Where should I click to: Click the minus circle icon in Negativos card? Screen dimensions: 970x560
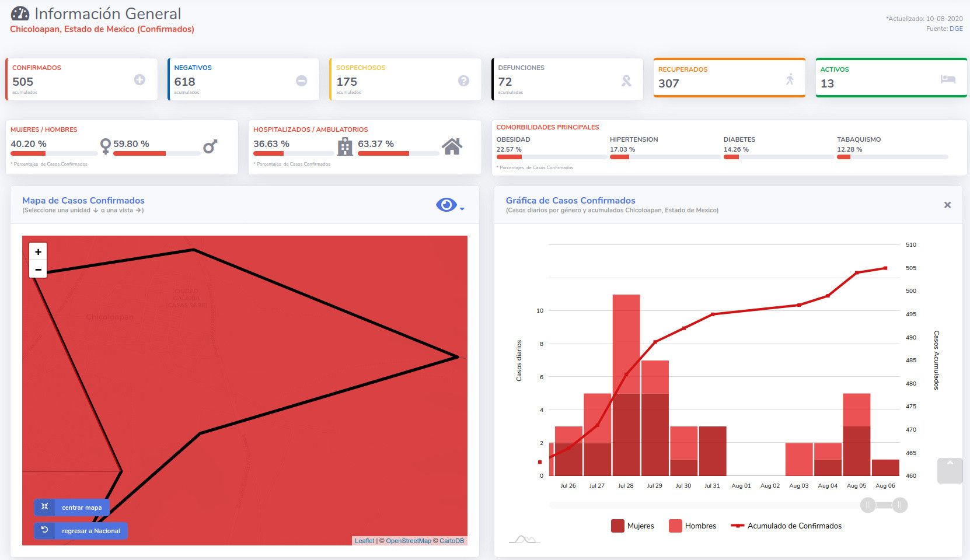coord(301,80)
